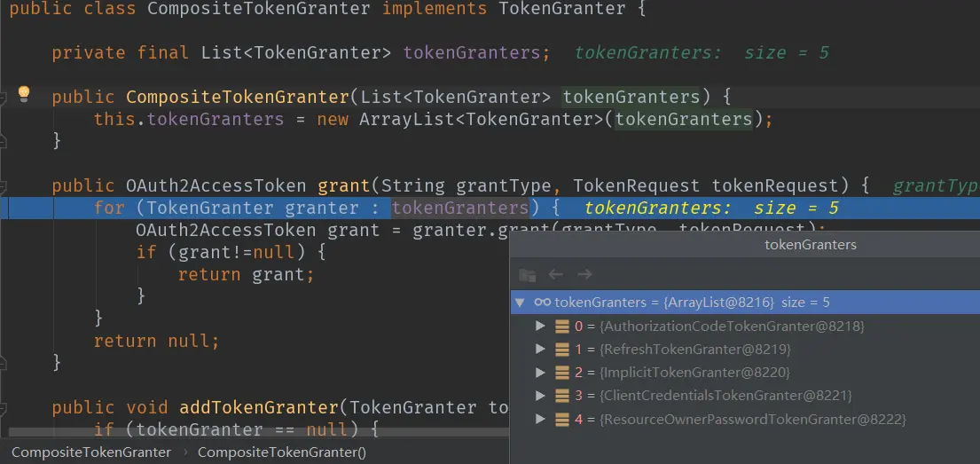
Task: Click the field icon of entry 1
Action: coord(562,349)
